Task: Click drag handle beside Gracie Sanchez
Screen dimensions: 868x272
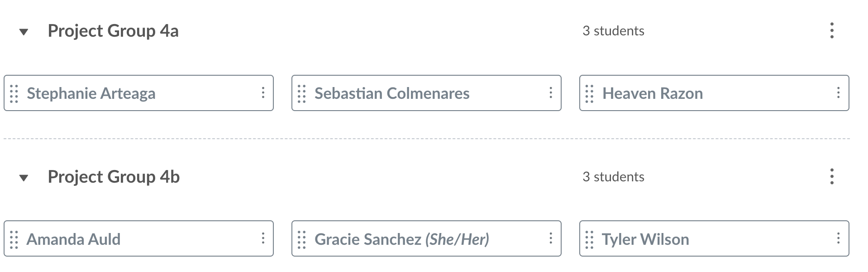Action: click(302, 239)
